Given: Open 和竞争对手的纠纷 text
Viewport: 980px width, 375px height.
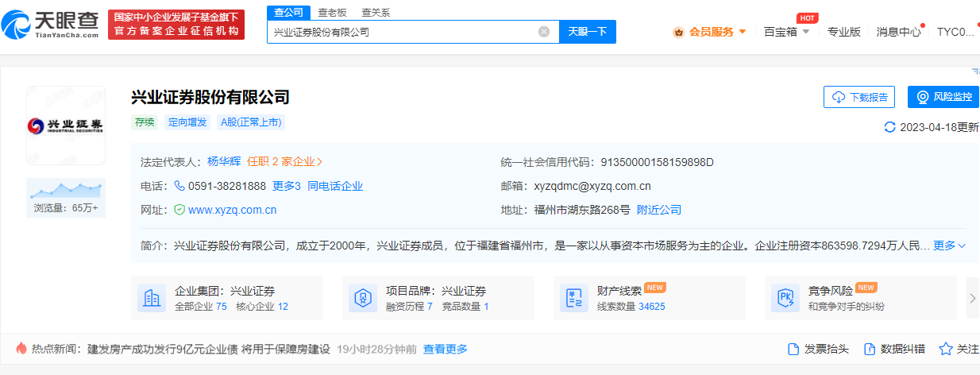Looking at the screenshot, I should point(847,306).
